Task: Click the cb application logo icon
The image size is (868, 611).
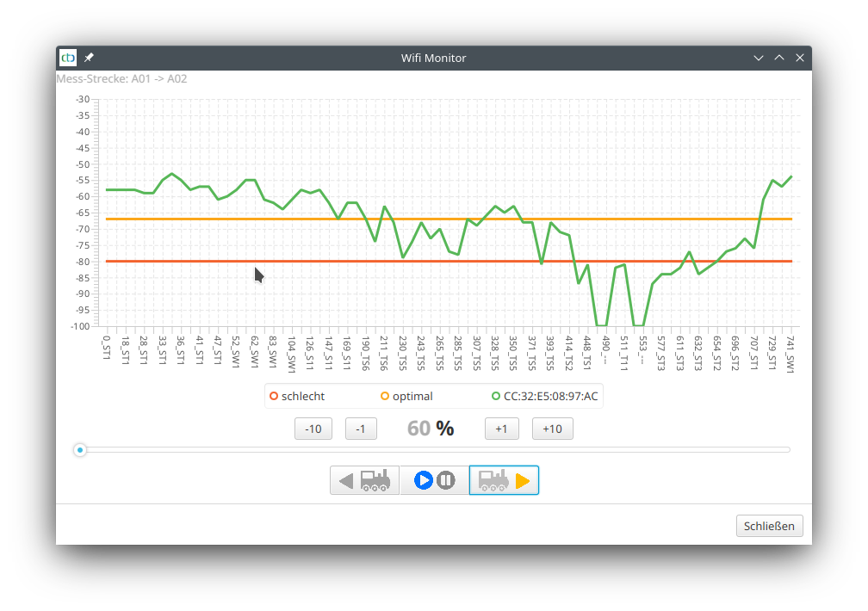Action: pyautogui.click(x=68, y=58)
